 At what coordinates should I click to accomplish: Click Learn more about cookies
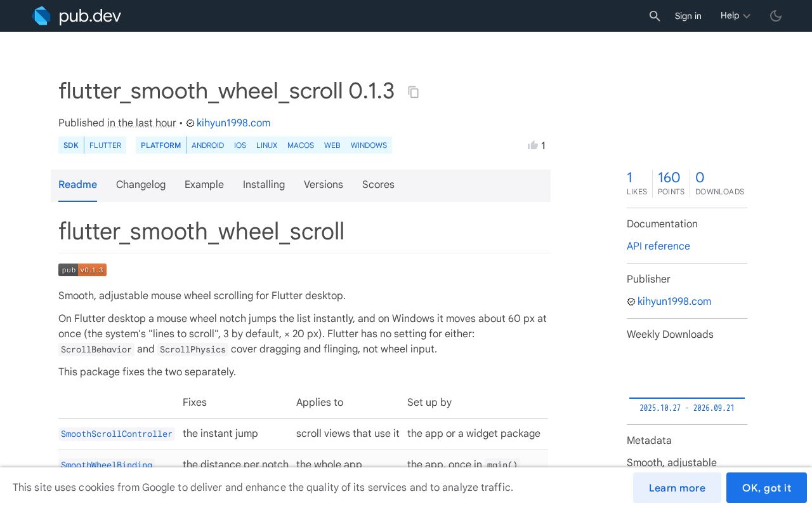(677, 488)
